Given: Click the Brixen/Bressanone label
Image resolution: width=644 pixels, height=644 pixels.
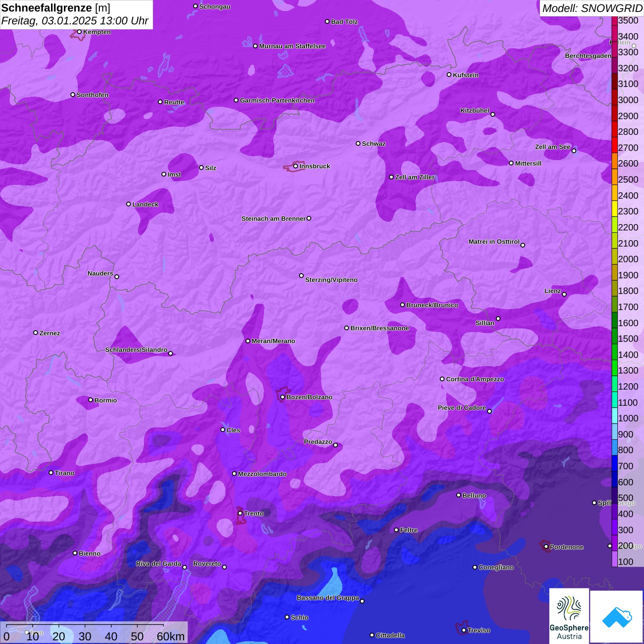Looking at the screenshot, I should pos(379,328).
